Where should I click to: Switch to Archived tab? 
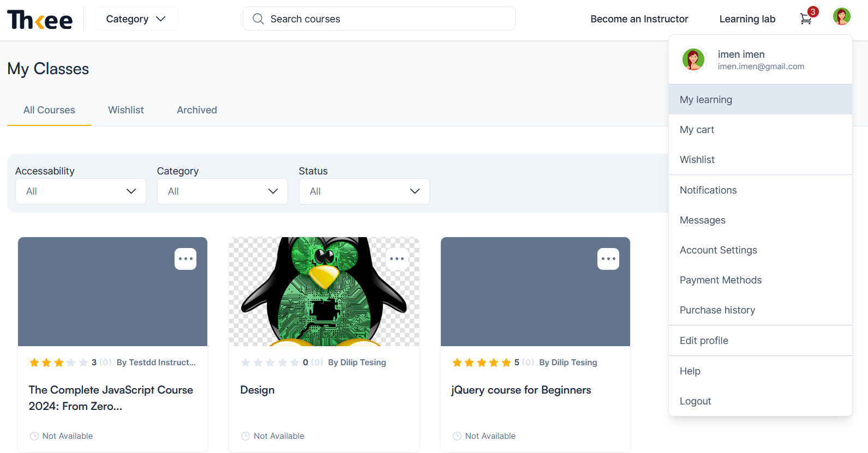197,110
